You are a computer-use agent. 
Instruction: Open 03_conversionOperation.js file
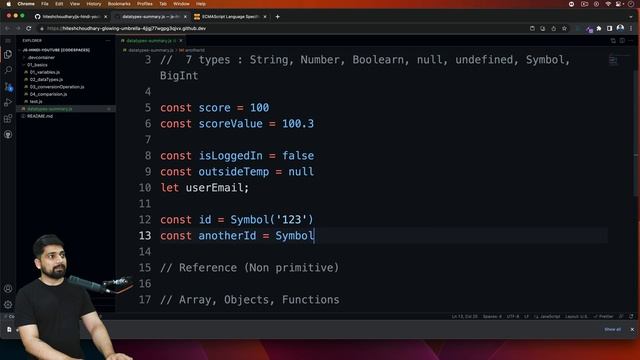pos(57,87)
